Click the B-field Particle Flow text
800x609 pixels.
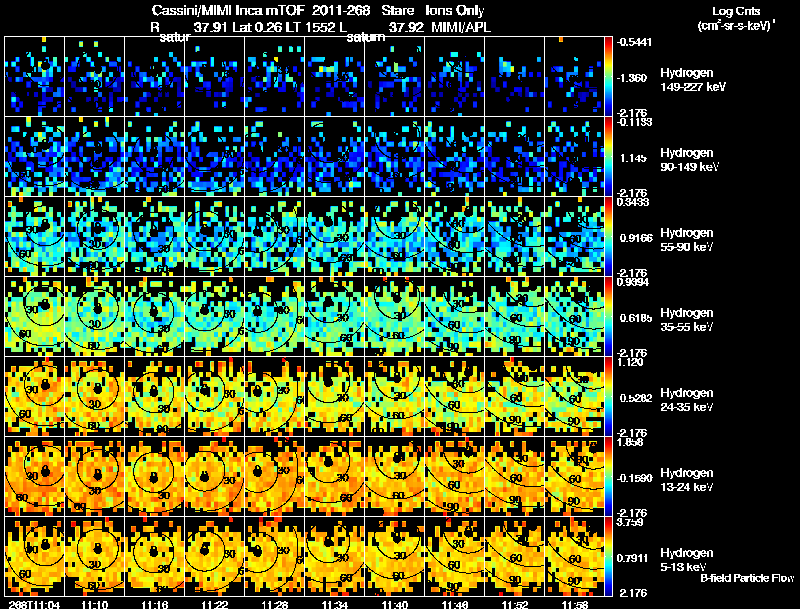[x=747, y=578]
